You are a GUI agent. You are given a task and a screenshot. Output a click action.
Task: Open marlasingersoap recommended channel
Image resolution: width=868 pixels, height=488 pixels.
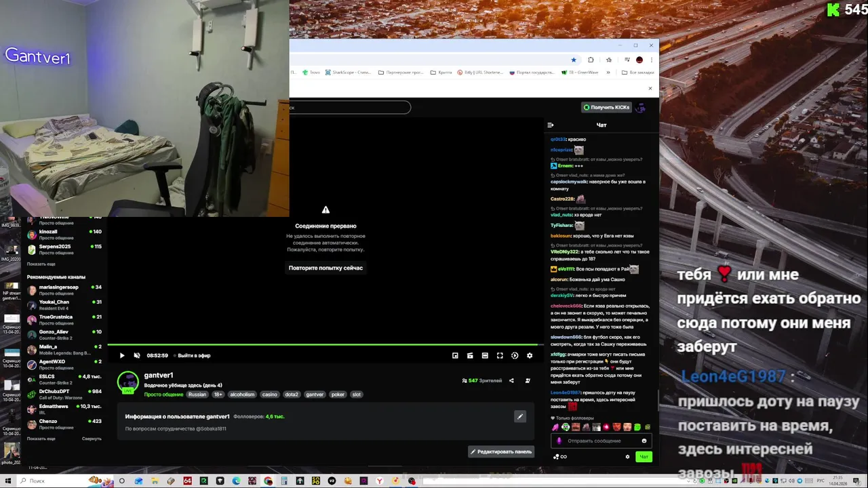[64, 290]
